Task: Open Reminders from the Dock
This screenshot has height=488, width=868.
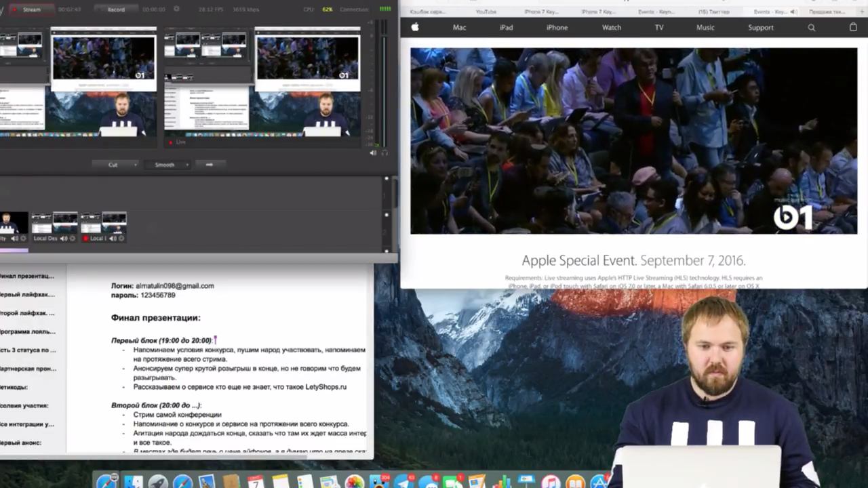Action: [304, 482]
